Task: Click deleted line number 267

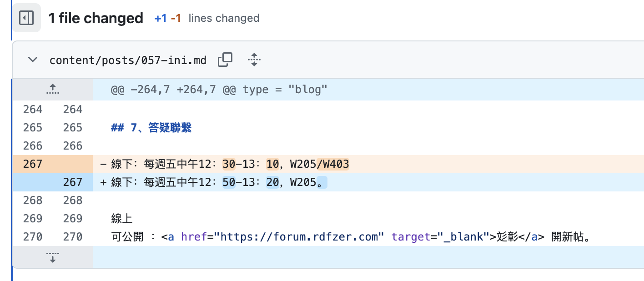Action: pyautogui.click(x=33, y=164)
